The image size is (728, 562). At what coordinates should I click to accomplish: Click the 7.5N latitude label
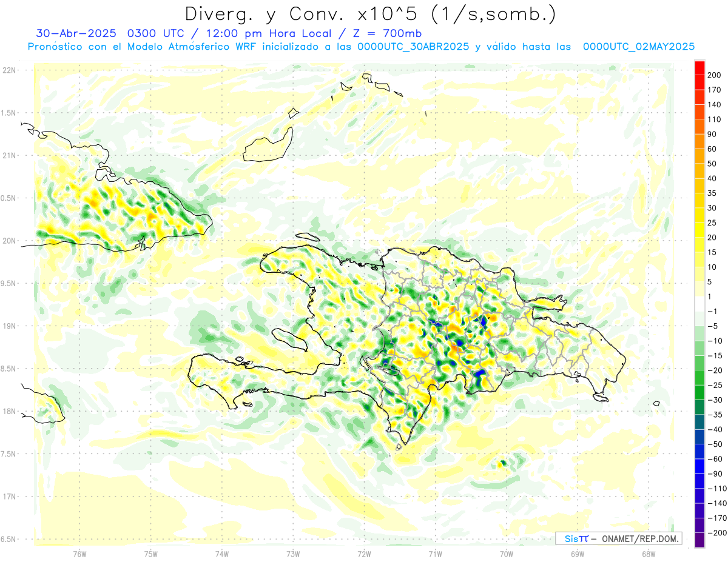tap(9, 453)
